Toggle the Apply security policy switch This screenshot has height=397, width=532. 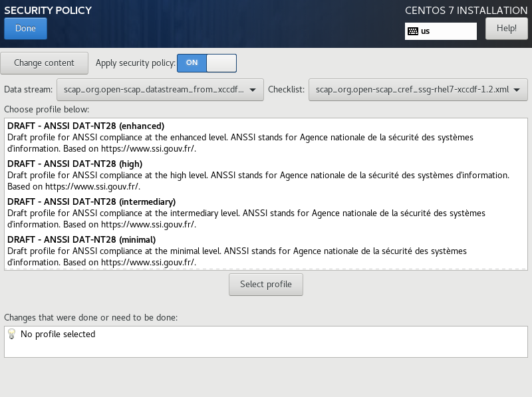pyautogui.click(x=206, y=63)
